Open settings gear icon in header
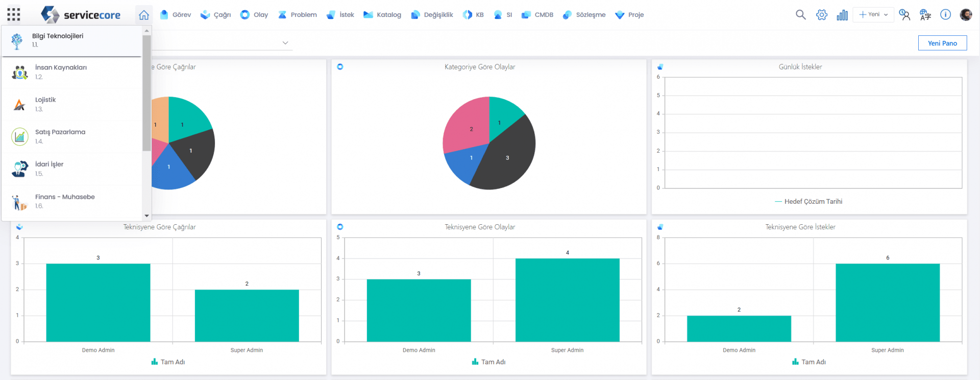980x380 pixels. tap(821, 15)
